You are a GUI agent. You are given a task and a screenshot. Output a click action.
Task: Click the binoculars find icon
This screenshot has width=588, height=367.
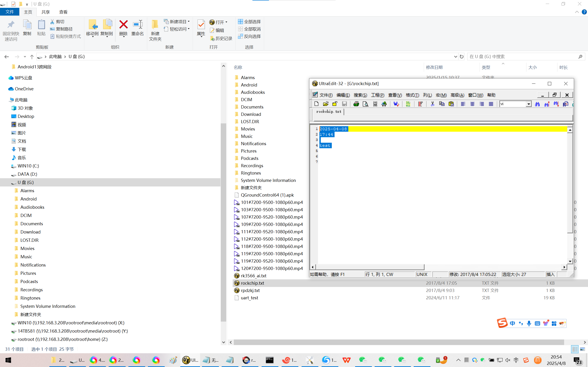[537, 104]
